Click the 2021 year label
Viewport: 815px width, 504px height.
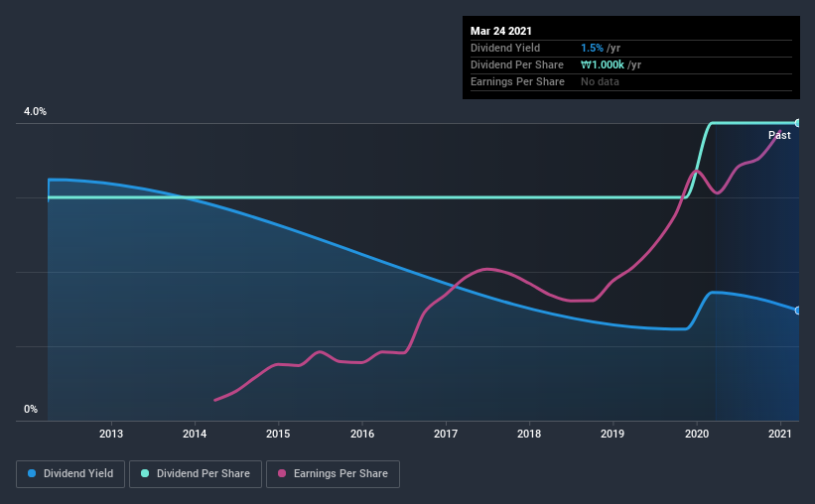click(779, 434)
